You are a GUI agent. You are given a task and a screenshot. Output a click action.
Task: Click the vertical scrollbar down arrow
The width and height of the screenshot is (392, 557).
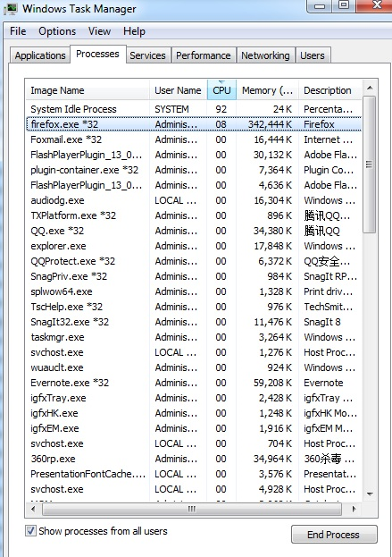pyautogui.click(x=370, y=494)
